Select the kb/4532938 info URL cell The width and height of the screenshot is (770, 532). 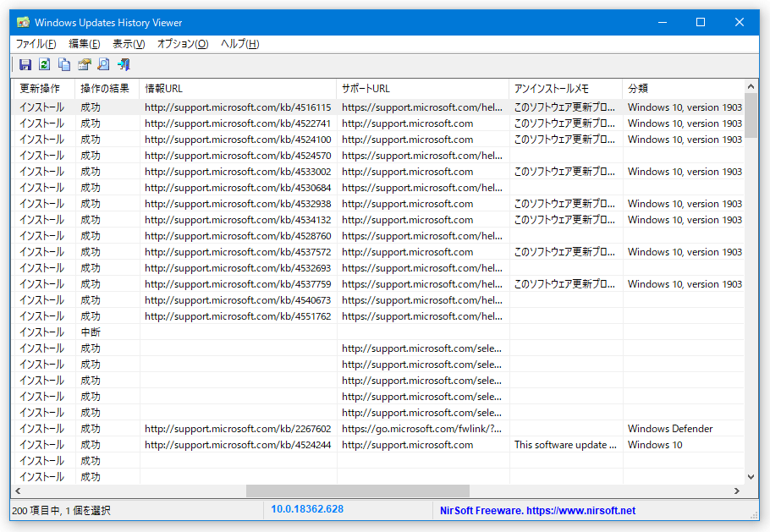coord(238,204)
